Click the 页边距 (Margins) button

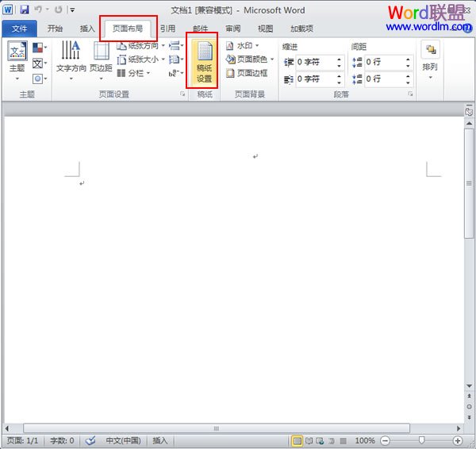pyautogui.click(x=101, y=61)
